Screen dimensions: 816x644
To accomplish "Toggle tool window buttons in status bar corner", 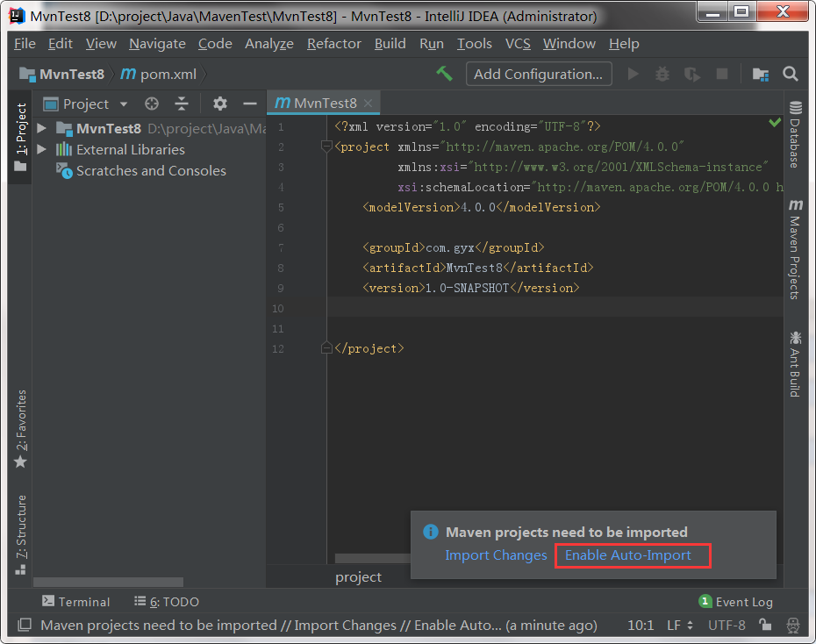I will 24,625.
